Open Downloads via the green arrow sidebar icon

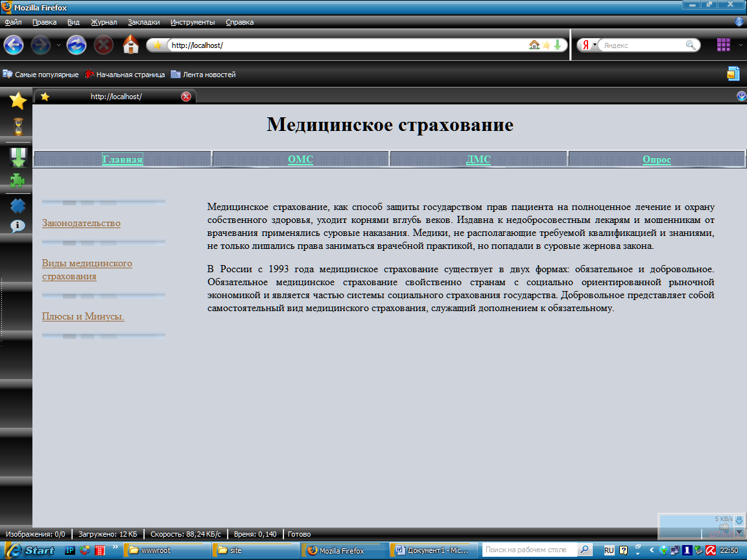point(18,157)
